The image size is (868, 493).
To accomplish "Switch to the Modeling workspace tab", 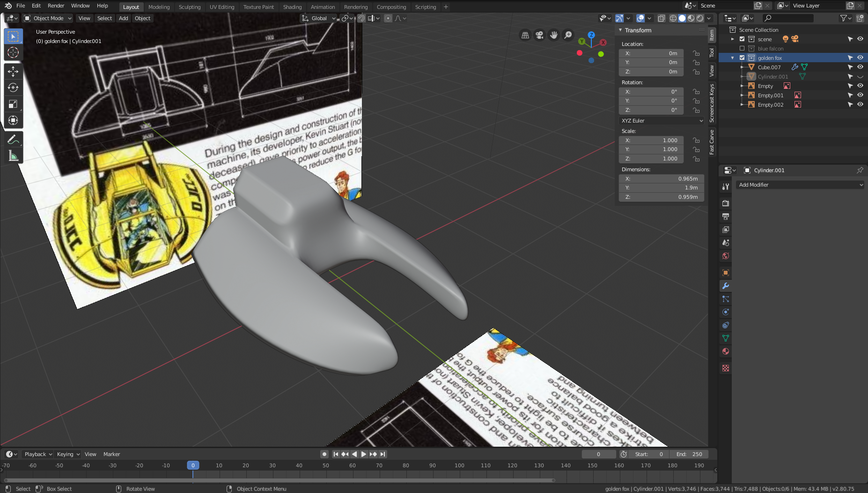I will point(159,7).
